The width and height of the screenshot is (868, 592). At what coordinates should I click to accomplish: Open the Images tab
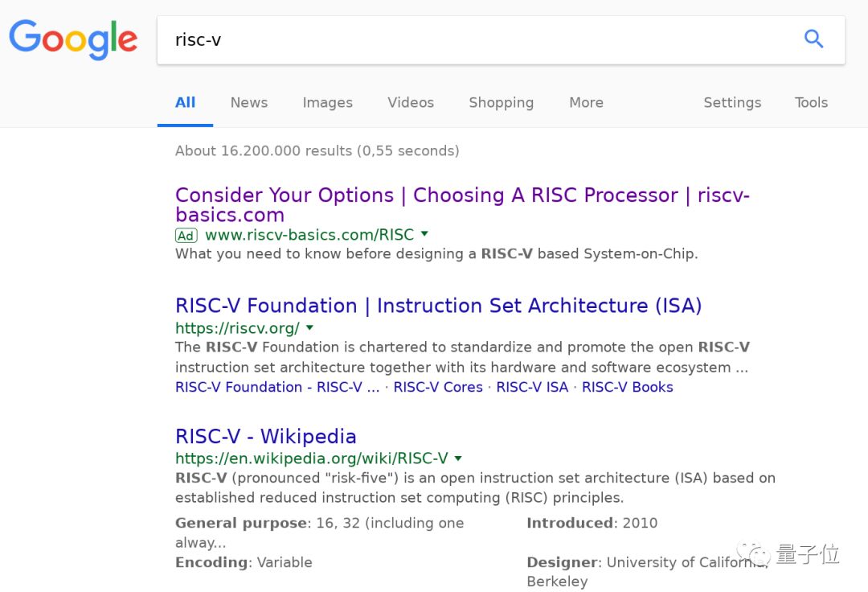327,102
